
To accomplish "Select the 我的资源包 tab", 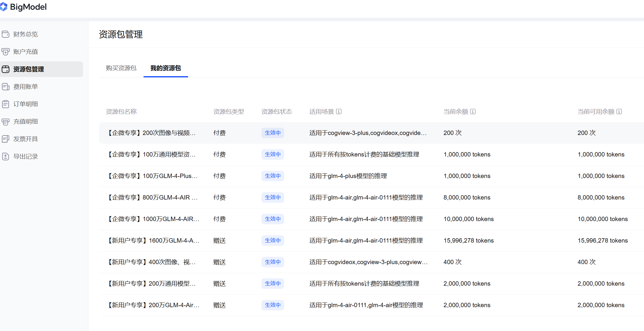I will [x=166, y=68].
